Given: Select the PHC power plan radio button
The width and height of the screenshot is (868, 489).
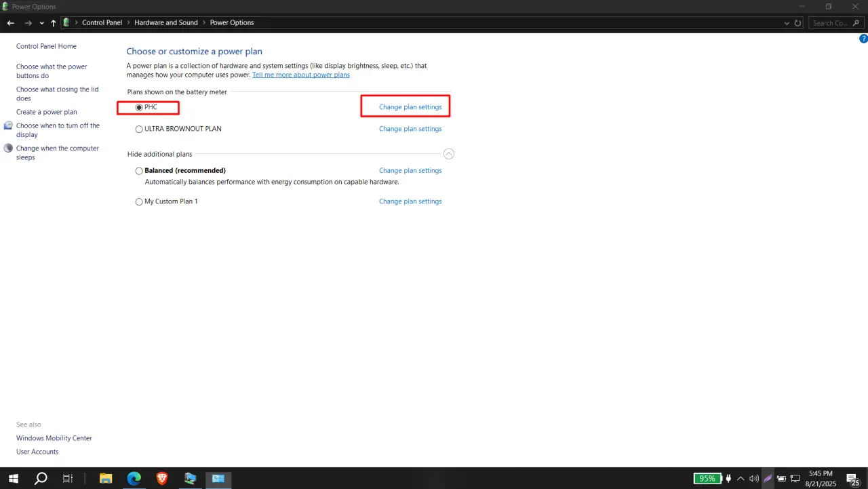Looking at the screenshot, I should click(x=139, y=107).
